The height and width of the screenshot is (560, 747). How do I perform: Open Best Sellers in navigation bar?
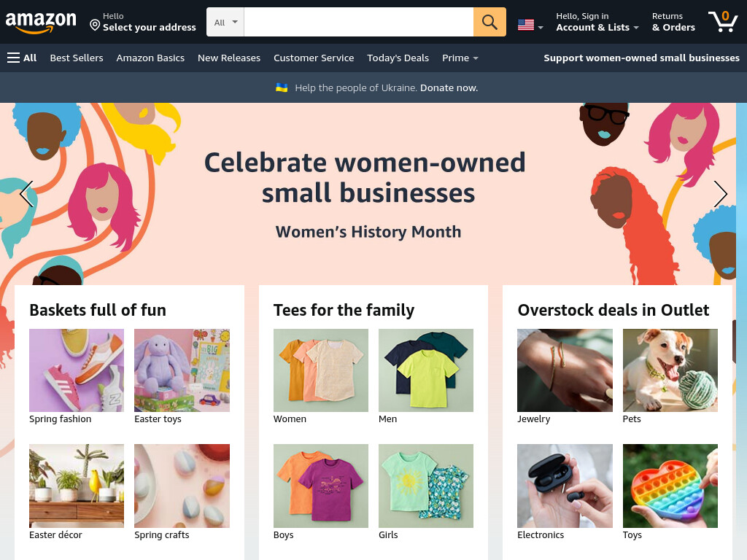pyautogui.click(x=77, y=58)
